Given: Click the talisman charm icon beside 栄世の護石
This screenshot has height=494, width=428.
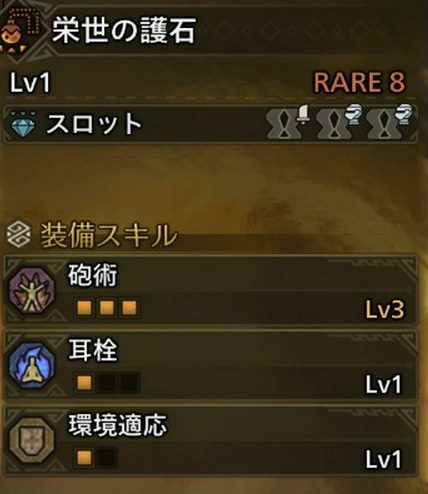Looking at the screenshot, I should point(19,31).
